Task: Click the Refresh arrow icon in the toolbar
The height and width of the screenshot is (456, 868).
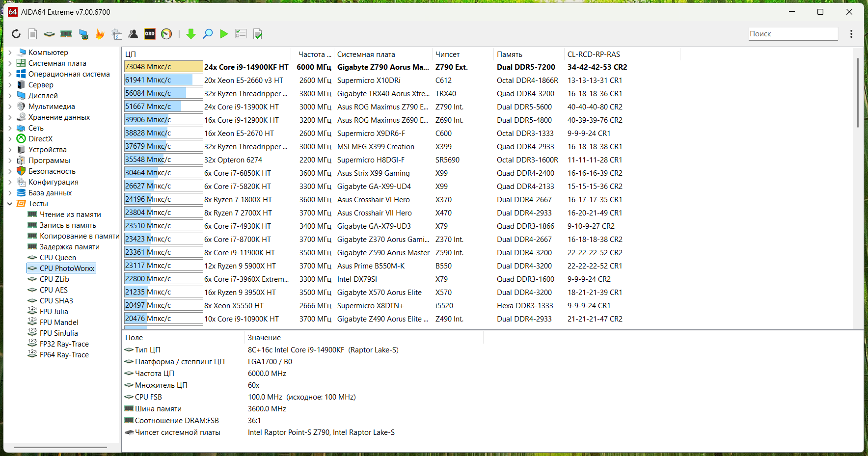Action: click(x=16, y=34)
